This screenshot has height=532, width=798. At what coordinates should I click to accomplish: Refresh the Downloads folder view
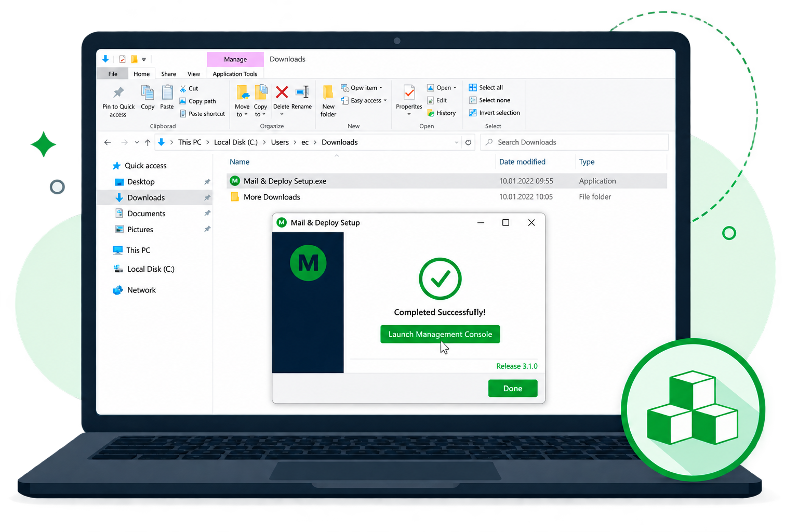coord(468,142)
